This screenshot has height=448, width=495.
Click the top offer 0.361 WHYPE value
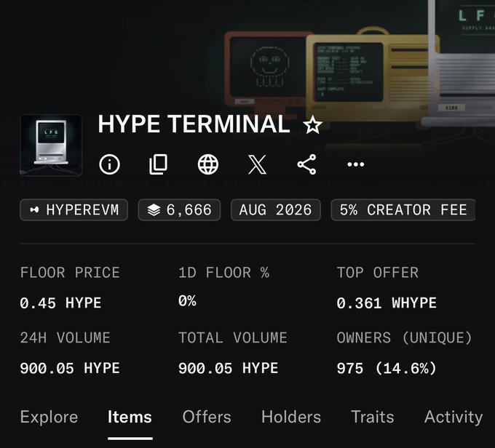[x=387, y=303]
